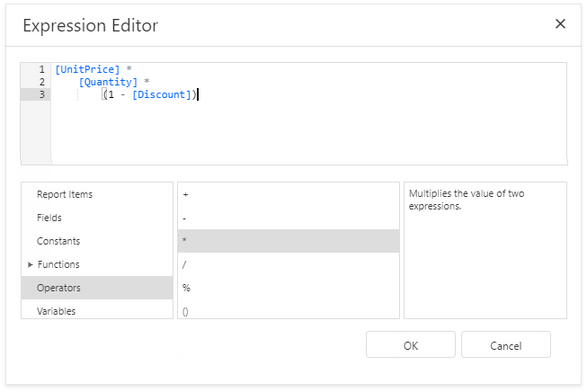This screenshot has width=587, height=392.
Task: Select the parentheses () operator
Action: pyautogui.click(x=185, y=311)
